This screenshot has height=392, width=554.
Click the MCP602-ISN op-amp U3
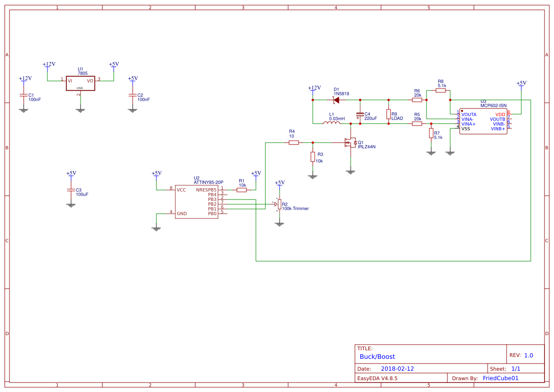click(x=483, y=121)
